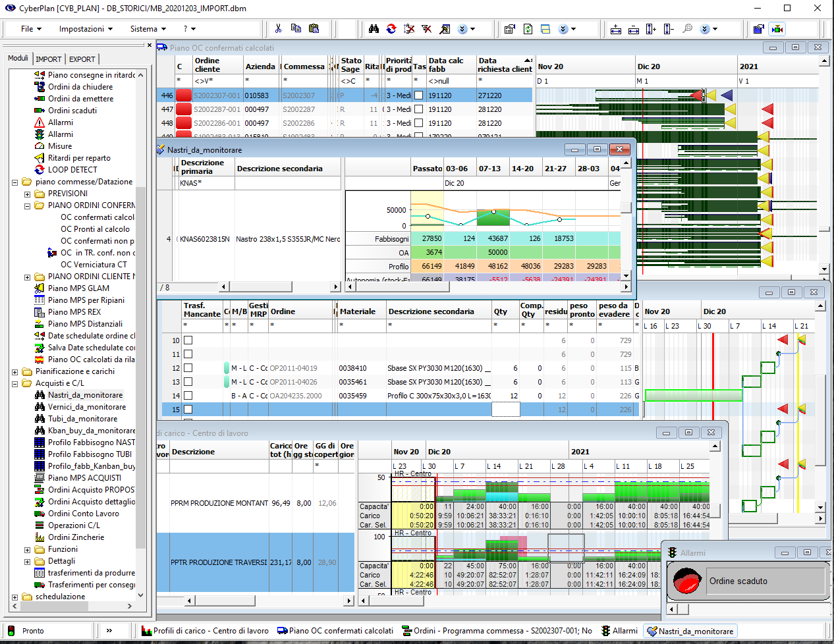Switch to the EXPORT tab
834x644 pixels.
[x=82, y=59]
